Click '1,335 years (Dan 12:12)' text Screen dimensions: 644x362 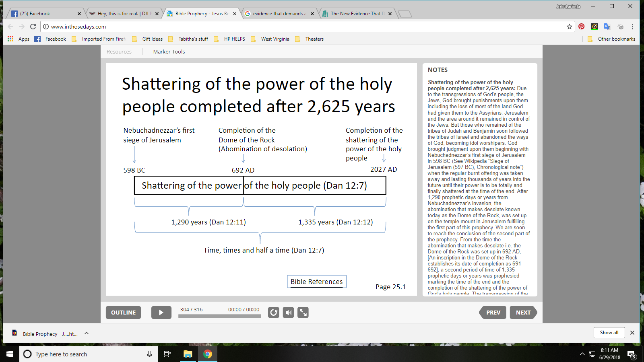(x=336, y=222)
